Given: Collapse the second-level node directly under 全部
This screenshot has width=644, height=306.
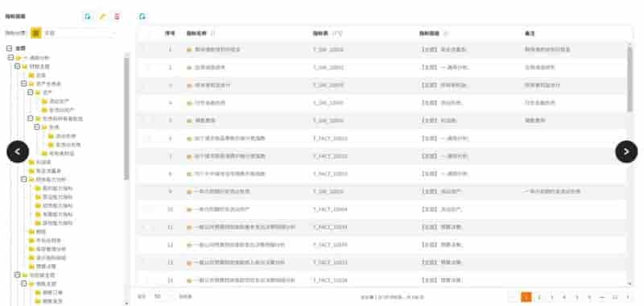Looking at the screenshot, I should (11, 57).
